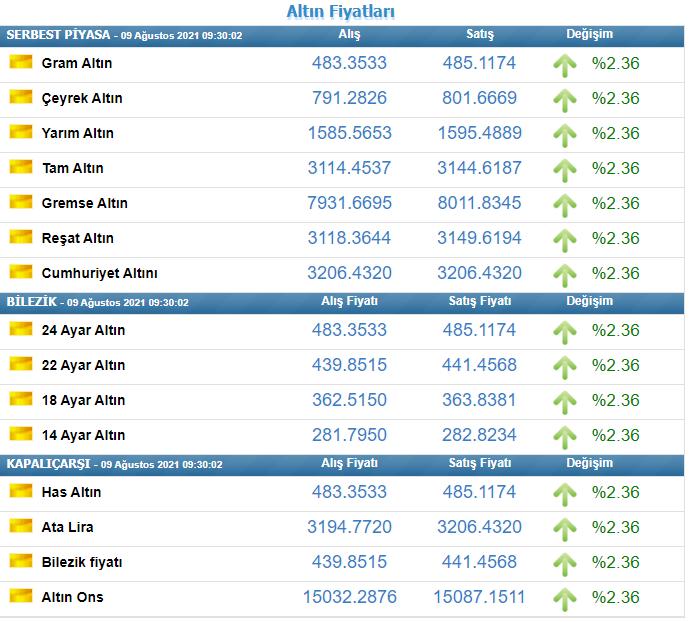Viewport: 691px width, 622px height.
Task: Click the gold bar icon beside Gram Altın
Action: 21,62
